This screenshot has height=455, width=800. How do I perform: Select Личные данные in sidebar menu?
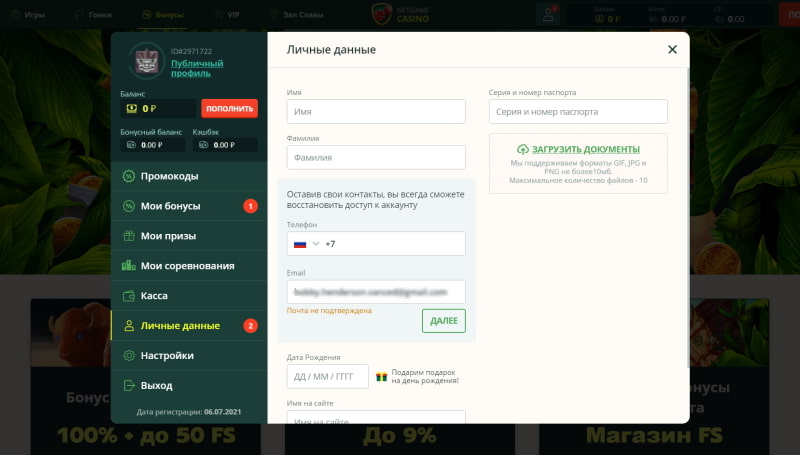click(x=180, y=326)
